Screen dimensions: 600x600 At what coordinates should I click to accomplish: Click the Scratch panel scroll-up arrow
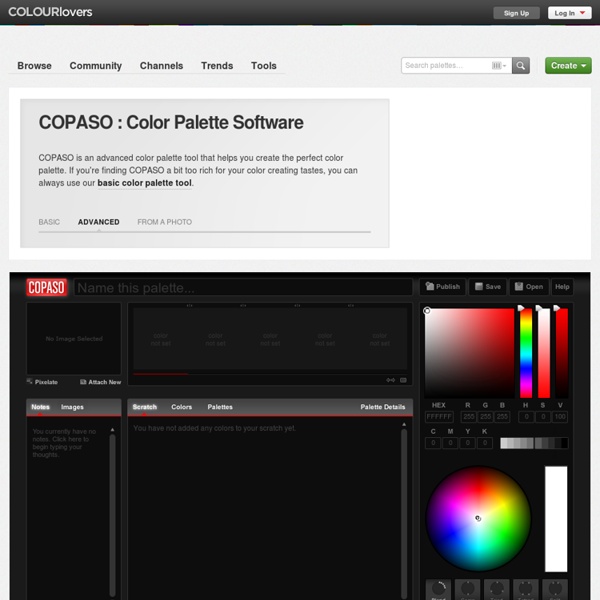coord(404,424)
